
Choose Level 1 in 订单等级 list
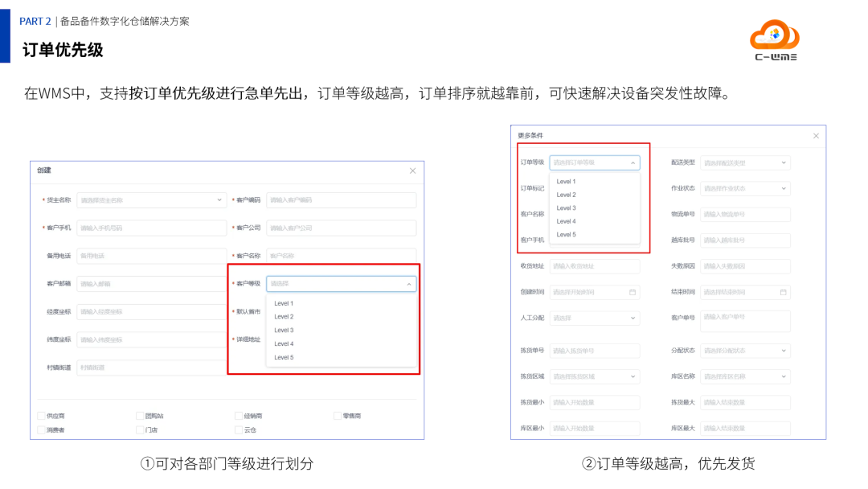click(595, 182)
